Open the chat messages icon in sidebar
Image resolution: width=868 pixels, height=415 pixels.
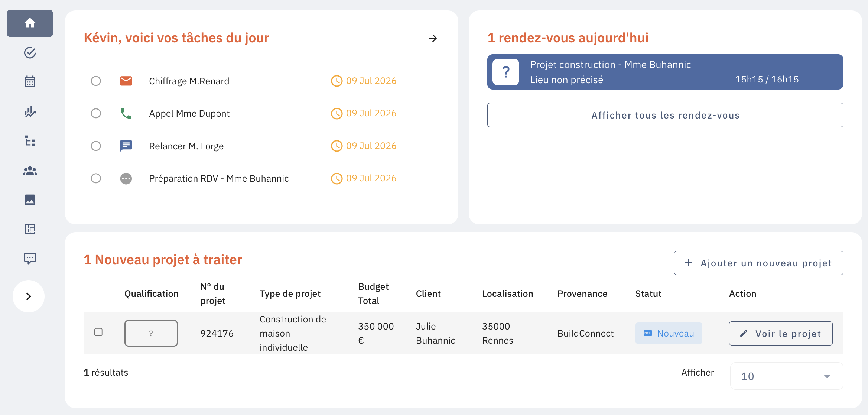click(30, 259)
